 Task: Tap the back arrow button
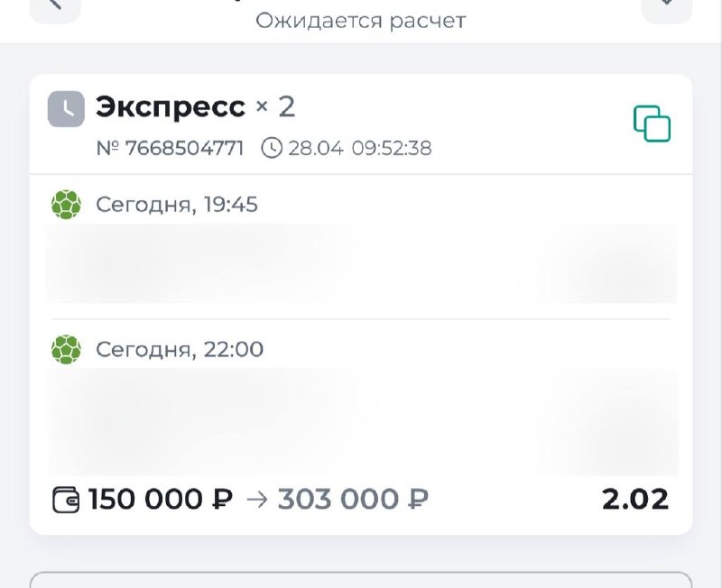pyautogui.click(x=55, y=7)
